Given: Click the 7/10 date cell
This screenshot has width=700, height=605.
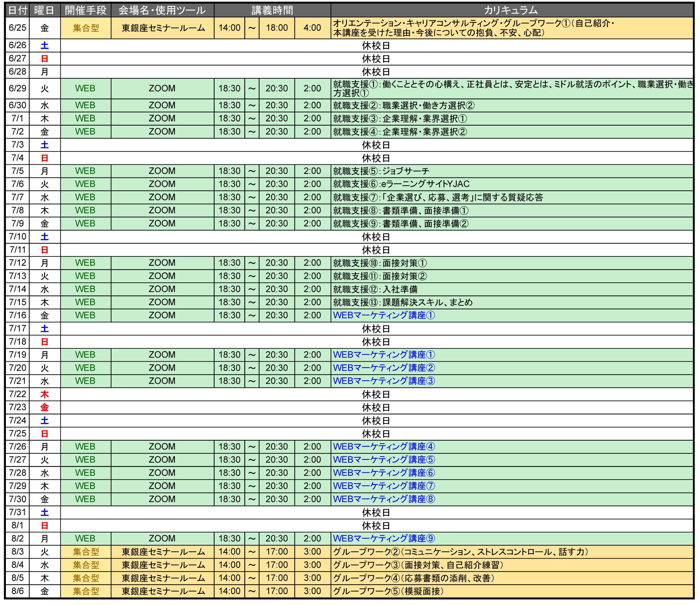Looking at the screenshot, I should click(17, 237).
